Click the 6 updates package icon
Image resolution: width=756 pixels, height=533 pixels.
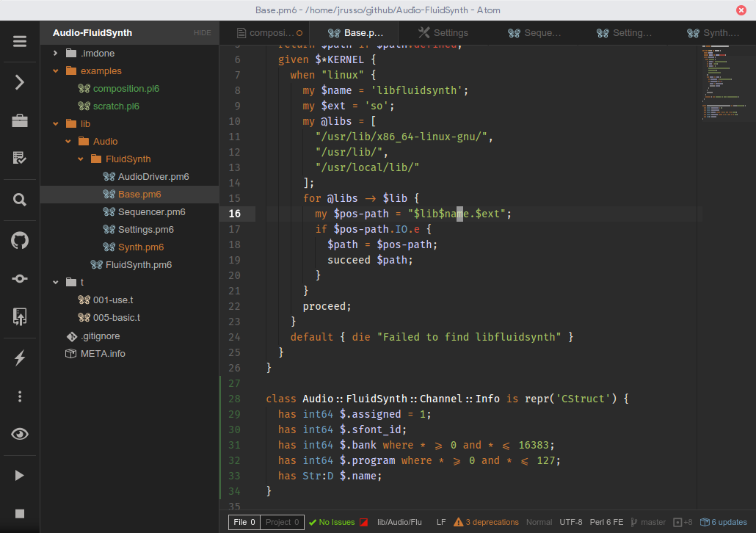pos(705,523)
